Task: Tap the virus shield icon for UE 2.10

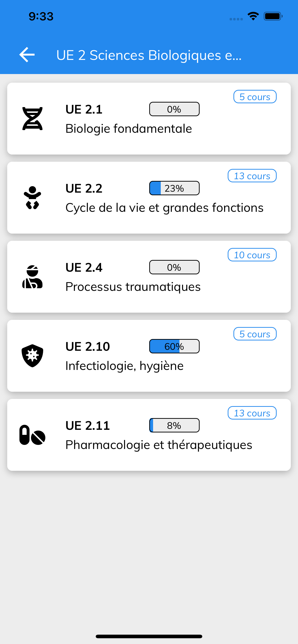Action: click(32, 356)
